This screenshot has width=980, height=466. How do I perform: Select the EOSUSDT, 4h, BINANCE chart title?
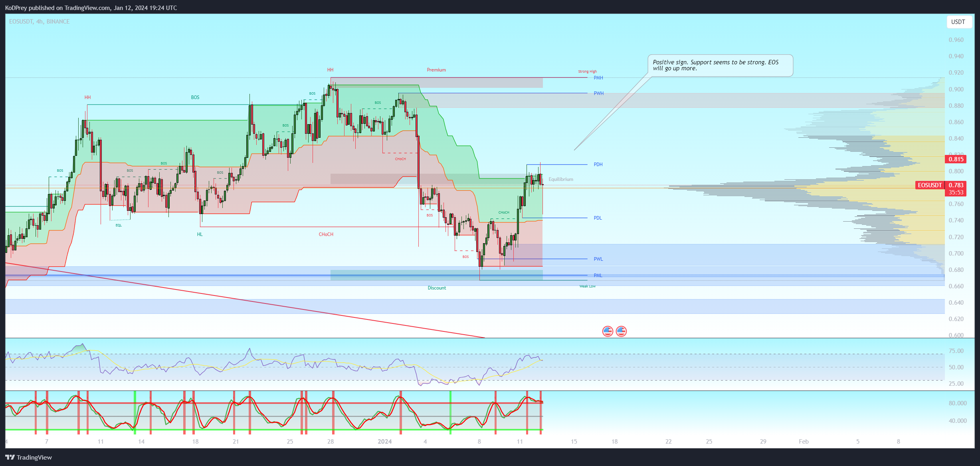click(39, 22)
